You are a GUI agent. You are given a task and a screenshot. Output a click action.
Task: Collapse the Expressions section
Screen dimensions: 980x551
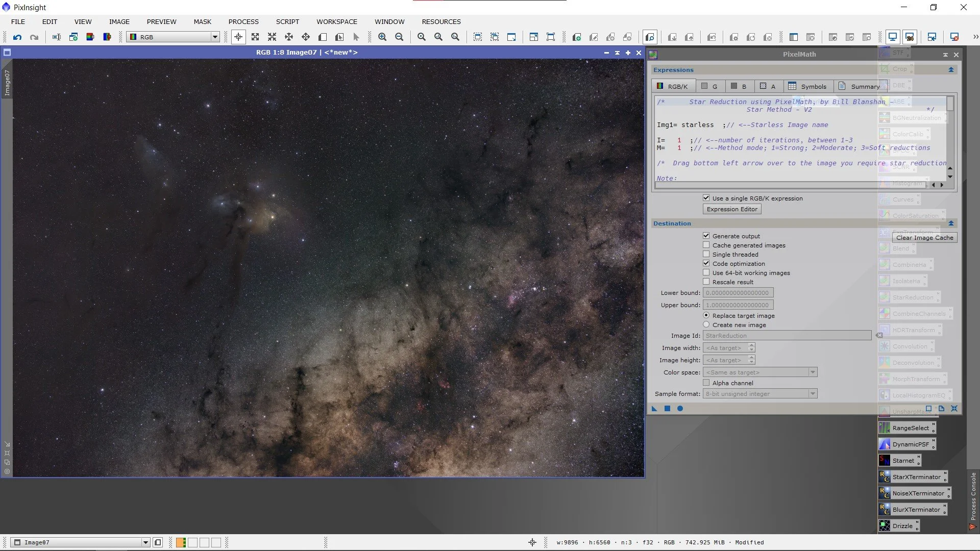tap(951, 70)
